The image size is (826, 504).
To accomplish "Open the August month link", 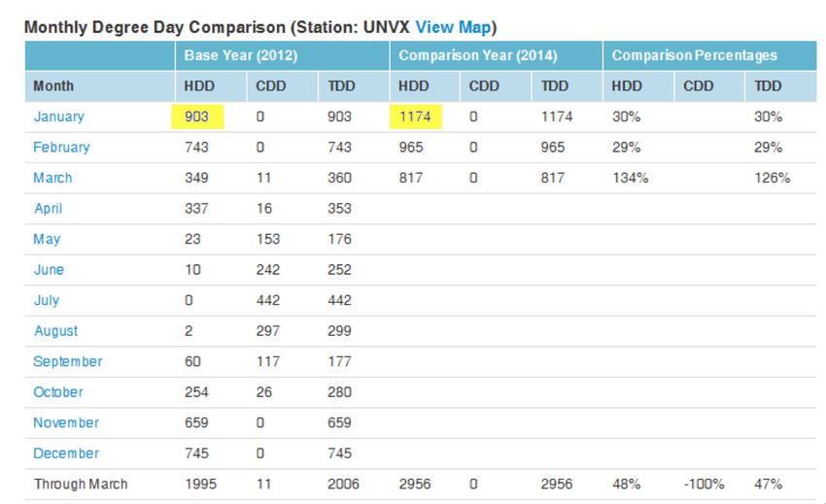I will click(55, 331).
